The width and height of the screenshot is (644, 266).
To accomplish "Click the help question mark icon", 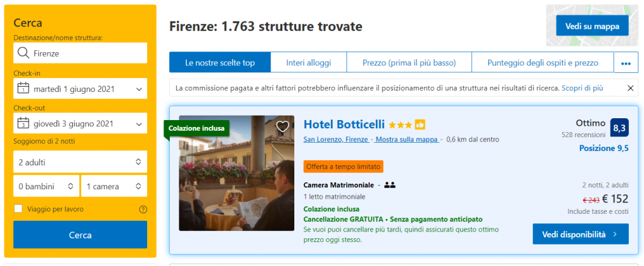I will tap(143, 209).
